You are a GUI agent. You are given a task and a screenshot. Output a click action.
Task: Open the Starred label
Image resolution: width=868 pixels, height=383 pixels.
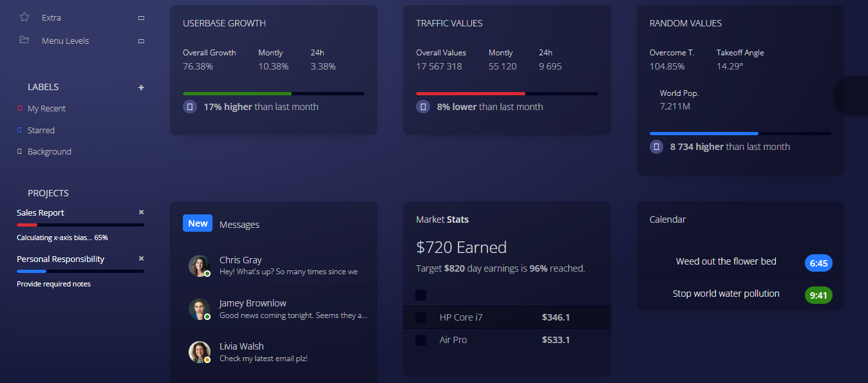tap(41, 130)
